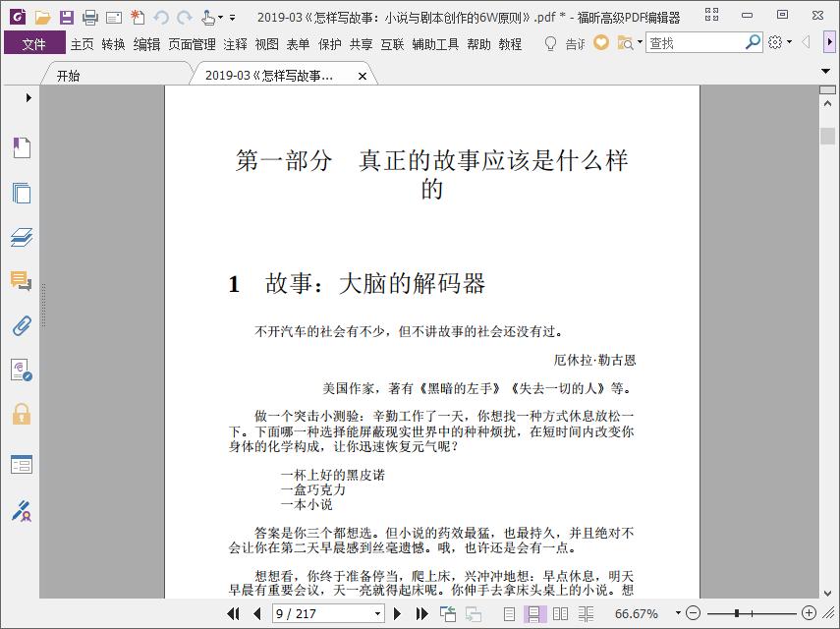
Task: Expand the ribbon overflow arrow at far right
Action: [829, 42]
